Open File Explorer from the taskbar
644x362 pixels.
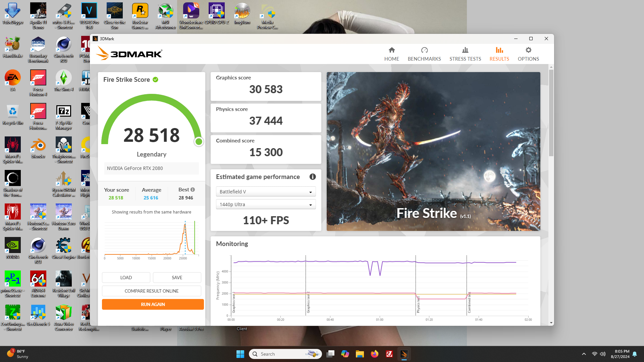360,354
